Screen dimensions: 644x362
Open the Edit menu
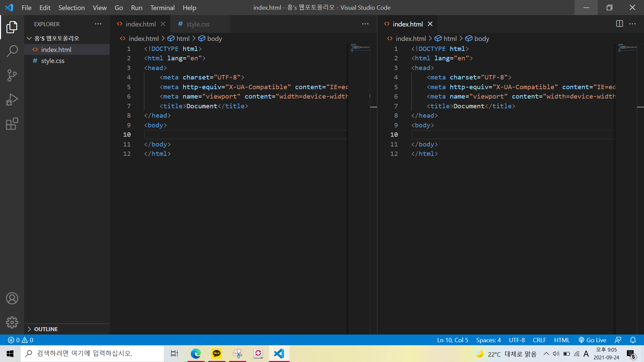[45, 7]
